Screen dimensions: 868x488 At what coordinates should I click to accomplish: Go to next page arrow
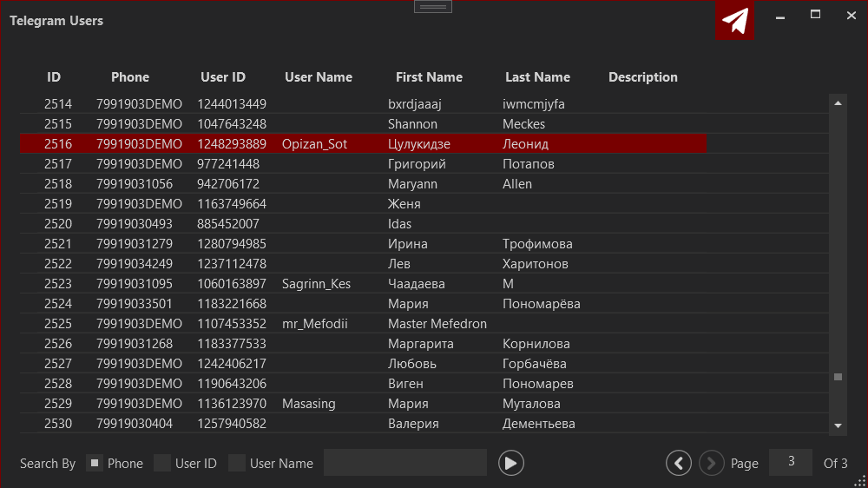pyautogui.click(x=712, y=463)
